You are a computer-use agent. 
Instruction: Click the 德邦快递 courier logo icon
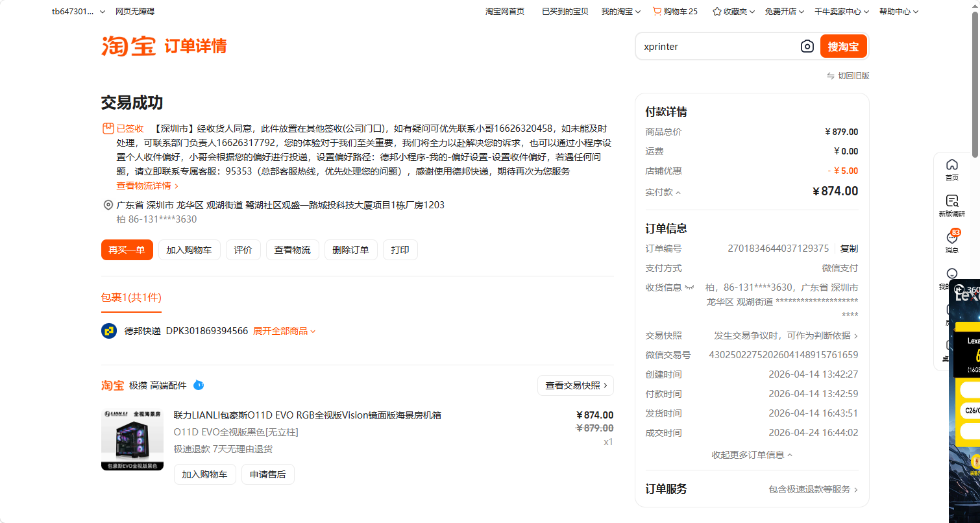(109, 331)
